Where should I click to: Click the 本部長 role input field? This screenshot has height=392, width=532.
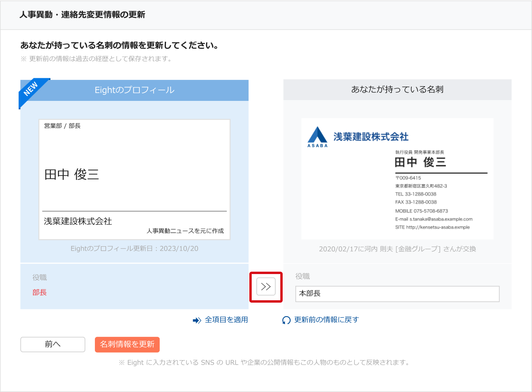coord(397,294)
